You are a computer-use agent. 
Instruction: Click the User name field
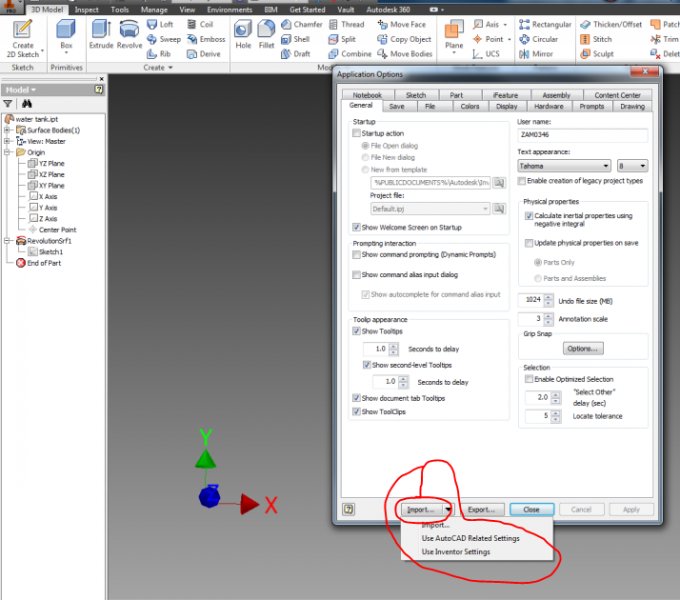583,135
